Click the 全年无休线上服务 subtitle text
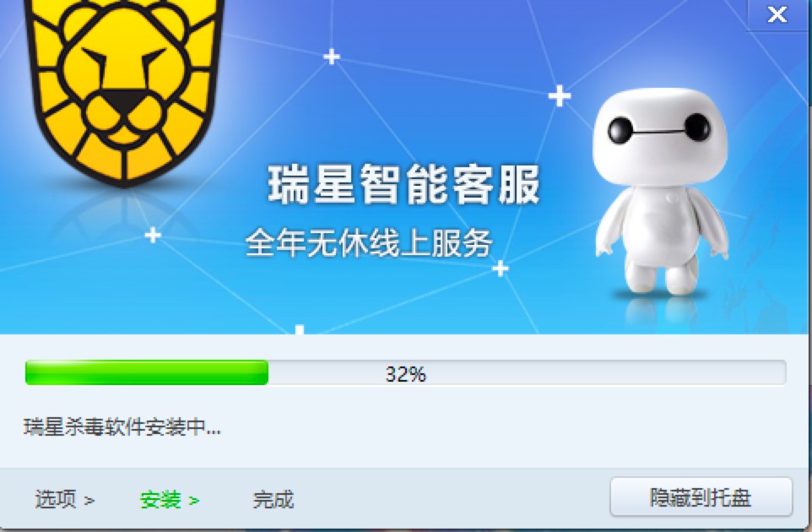The image size is (812, 532). 368,242
